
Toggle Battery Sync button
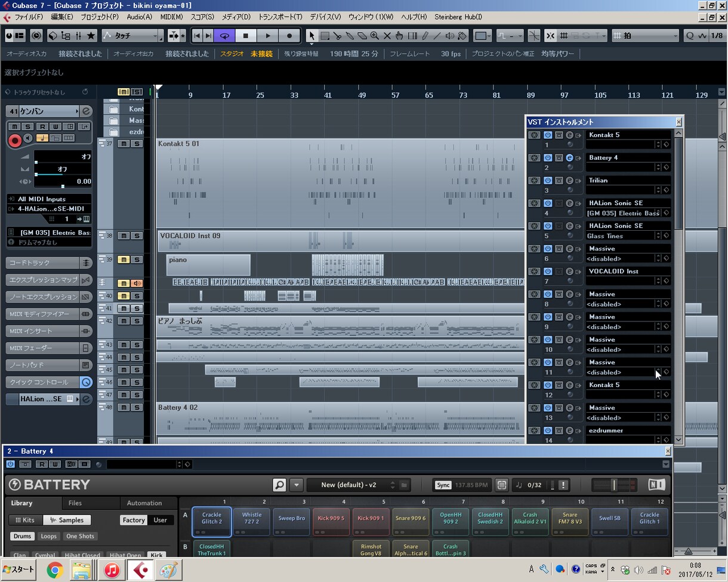[x=443, y=485]
